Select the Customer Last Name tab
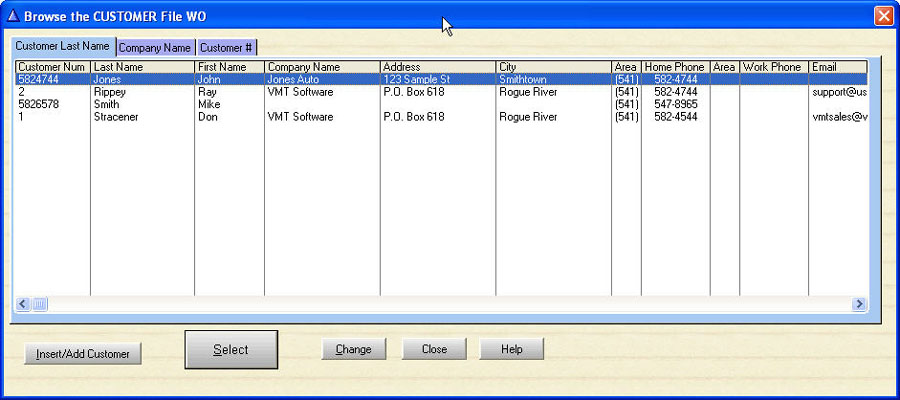The image size is (900, 400). (x=62, y=46)
